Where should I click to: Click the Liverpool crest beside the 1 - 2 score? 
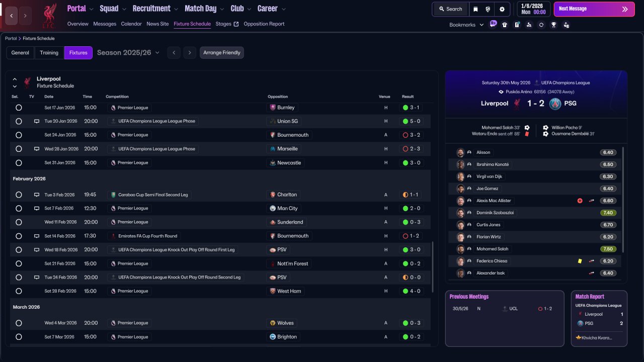[517, 104]
